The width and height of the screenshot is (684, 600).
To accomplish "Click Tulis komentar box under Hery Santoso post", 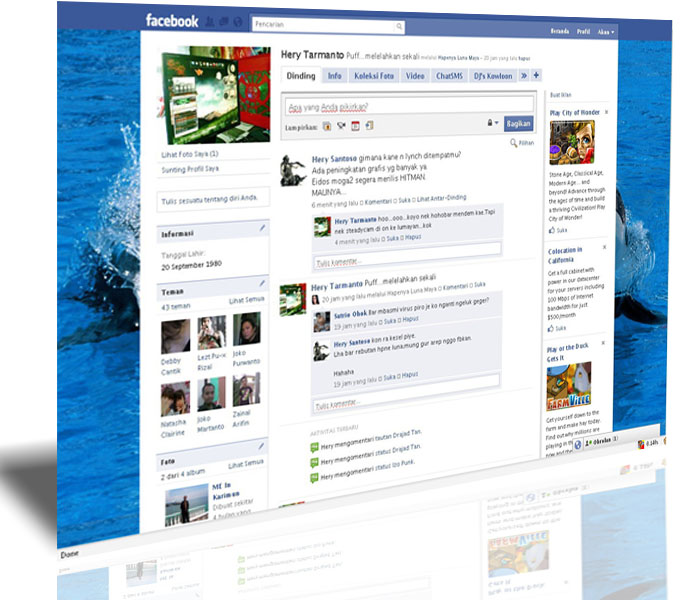I will click(x=407, y=257).
